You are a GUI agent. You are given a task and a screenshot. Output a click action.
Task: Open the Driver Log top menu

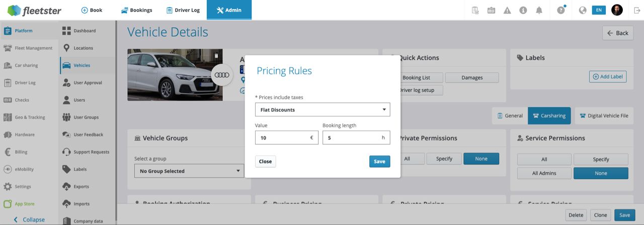pyautogui.click(x=183, y=10)
